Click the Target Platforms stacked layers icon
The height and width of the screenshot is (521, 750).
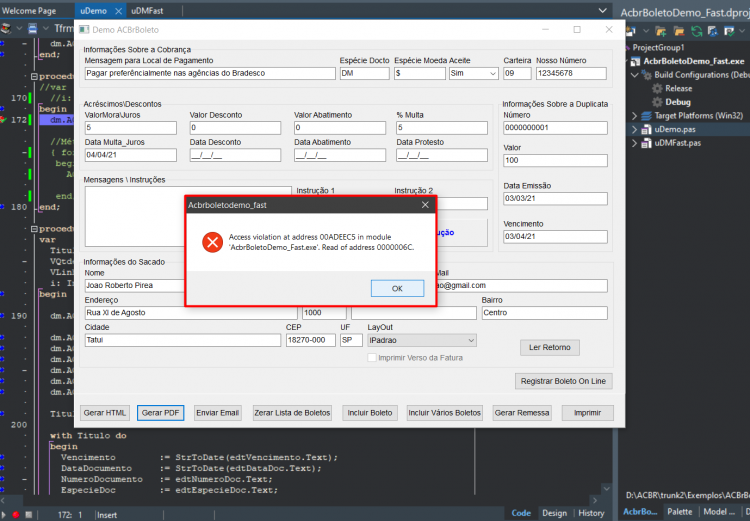[646, 116]
